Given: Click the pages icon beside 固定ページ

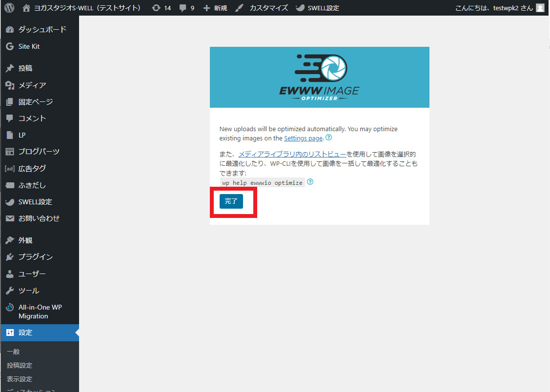Looking at the screenshot, I should pos(10,102).
